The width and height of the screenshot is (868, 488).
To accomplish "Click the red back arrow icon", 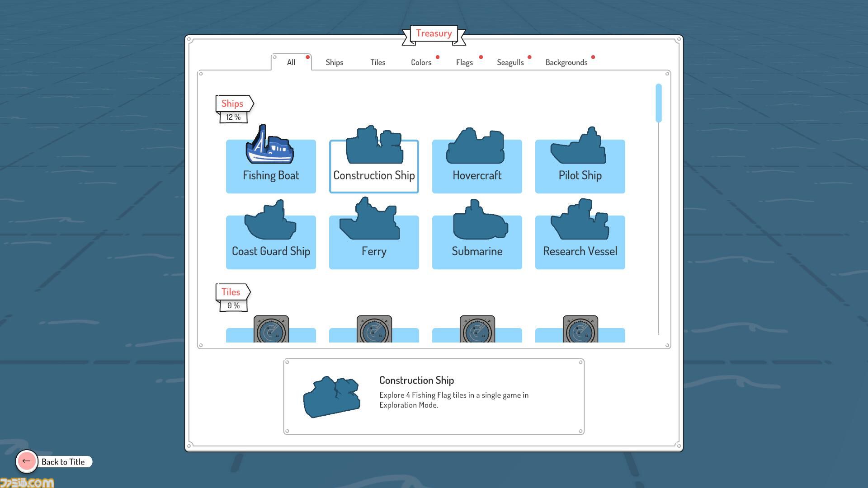I will tap(27, 461).
